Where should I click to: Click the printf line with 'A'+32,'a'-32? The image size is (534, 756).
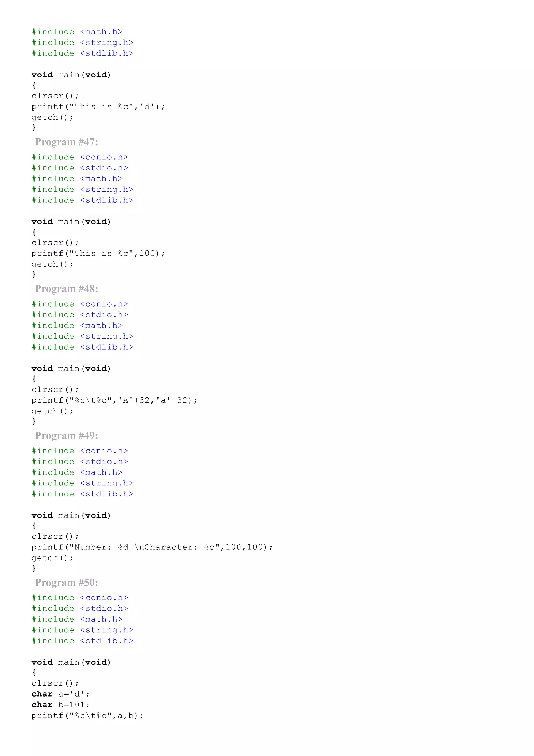coord(114,400)
